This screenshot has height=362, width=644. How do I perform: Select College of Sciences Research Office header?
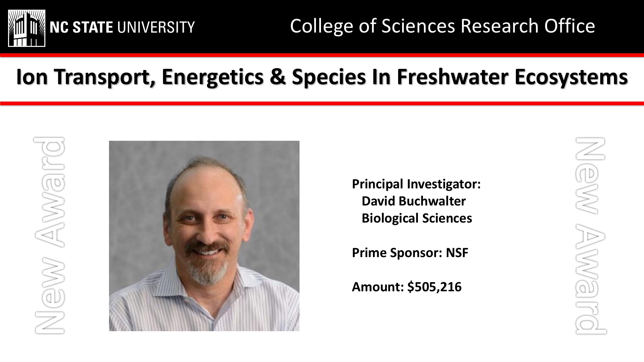tap(442, 26)
